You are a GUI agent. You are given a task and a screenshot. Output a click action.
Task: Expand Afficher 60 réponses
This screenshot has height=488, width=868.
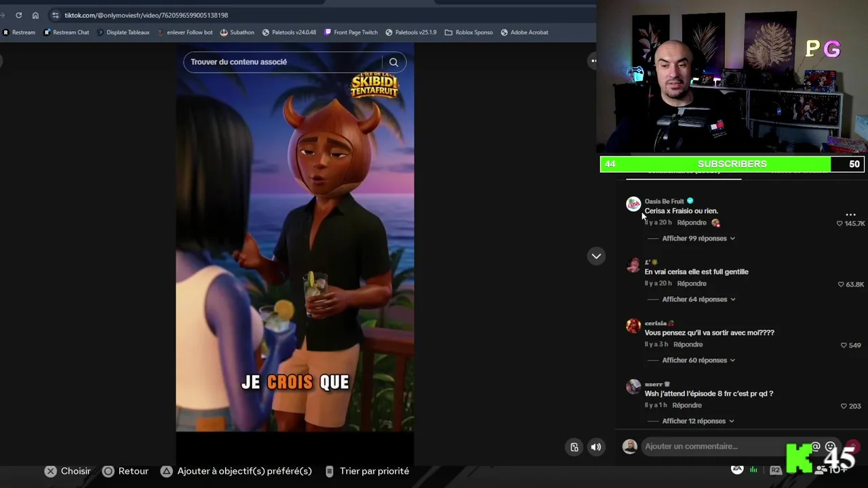698,361
